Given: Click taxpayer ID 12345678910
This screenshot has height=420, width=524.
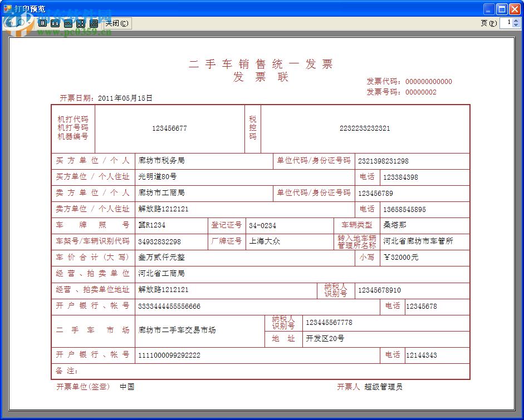Looking at the screenshot, I should 379,290.
